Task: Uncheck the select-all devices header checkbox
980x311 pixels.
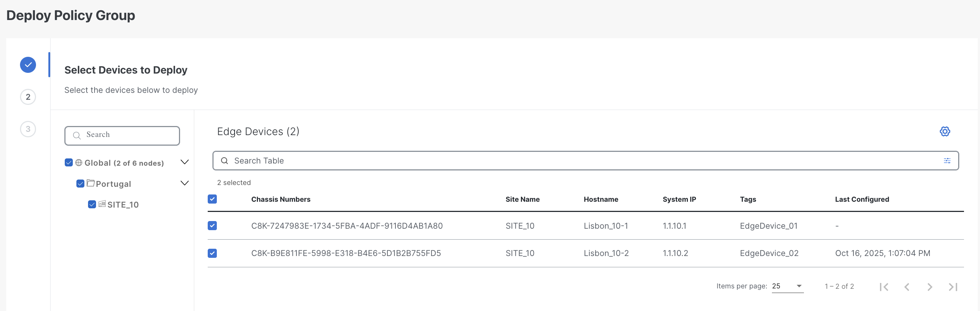Action: [x=212, y=199]
